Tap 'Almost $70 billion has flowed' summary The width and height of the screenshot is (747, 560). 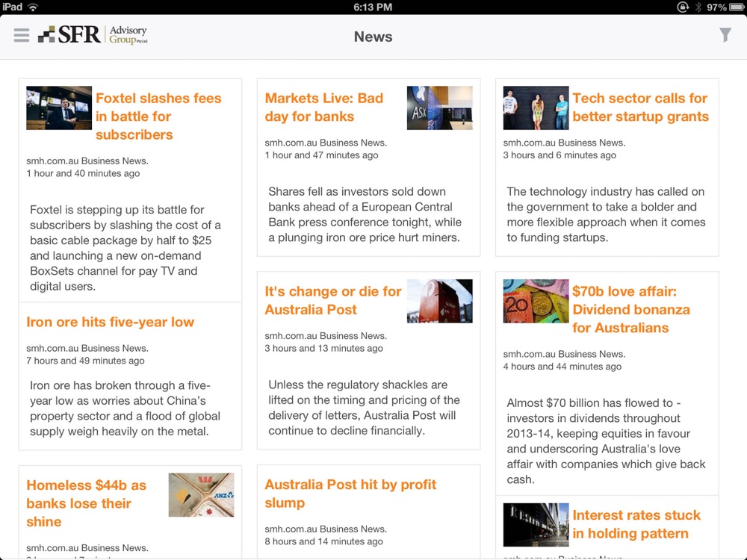[x=606, y=441]
